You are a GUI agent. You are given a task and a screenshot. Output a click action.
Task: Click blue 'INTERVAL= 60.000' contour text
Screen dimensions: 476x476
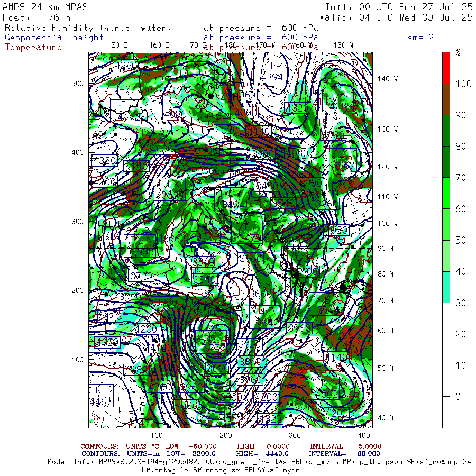[x=344, y=454]
